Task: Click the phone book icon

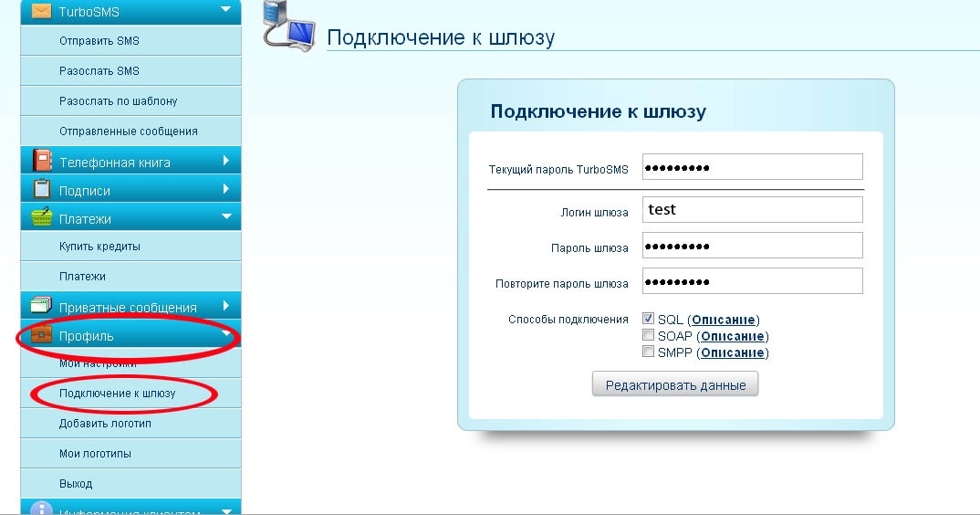Action: coord(42,161)
